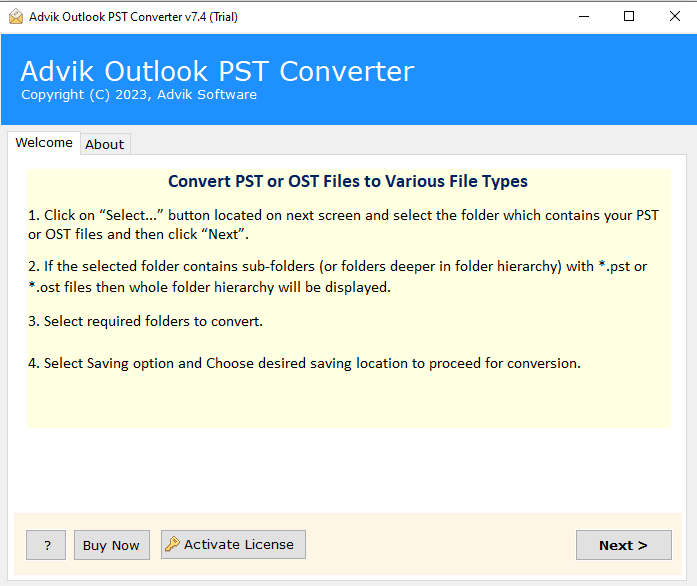Image resolution: width=697 pixels, height=586 pixels.
Task: Click the Advik envelope app icon in title bar
Action: (x=16, y=16)
